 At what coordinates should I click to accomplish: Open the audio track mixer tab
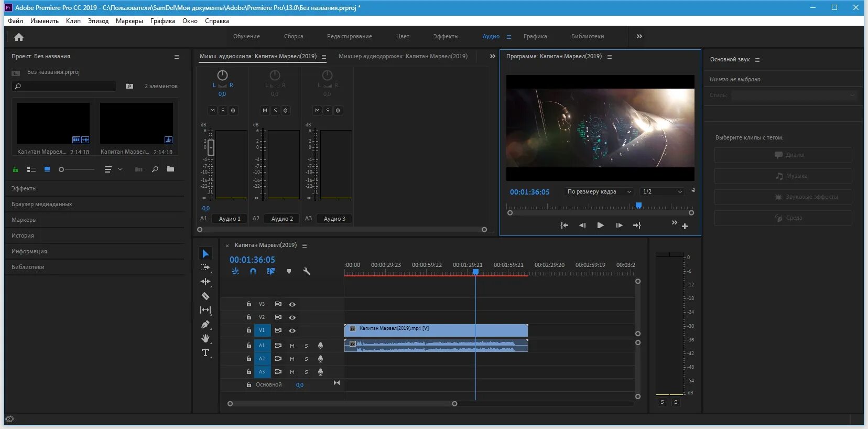pos(403,56)
